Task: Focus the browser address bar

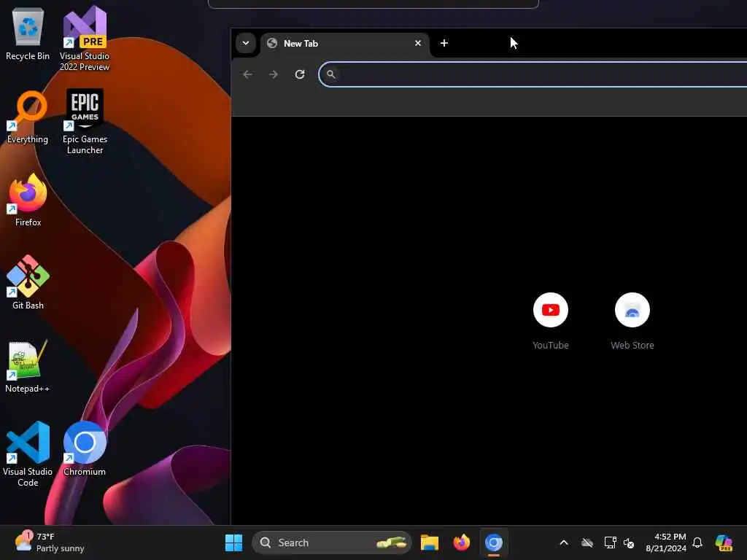Action: tap(533, 74)
